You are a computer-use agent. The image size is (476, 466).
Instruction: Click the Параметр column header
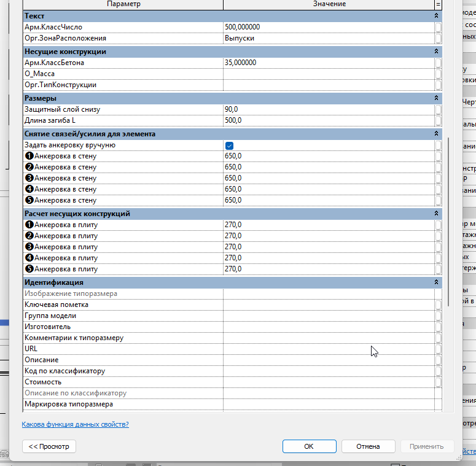(123, 4)
